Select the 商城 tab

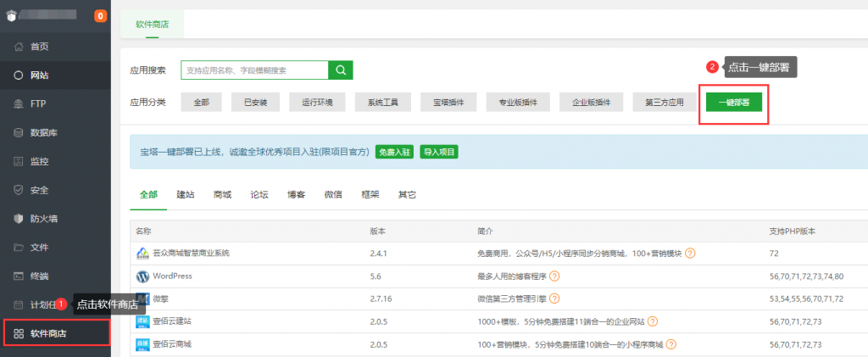click(x=223, y=195)
